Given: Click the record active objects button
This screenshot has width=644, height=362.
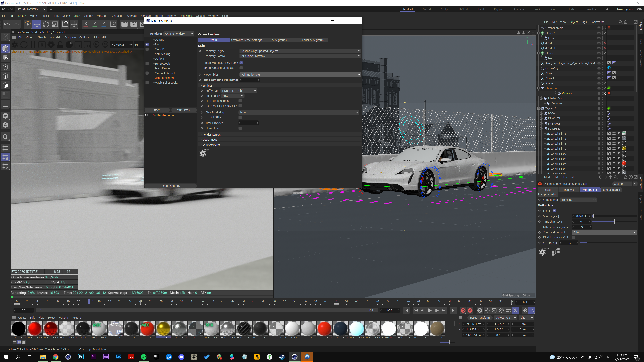Looking at the screenshot, I should tap(463, 311).
